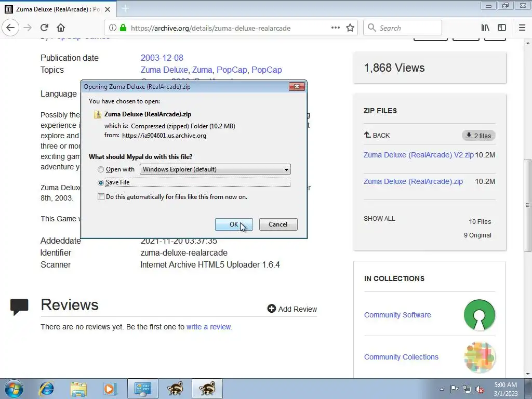Click SHOW ALL files link
Screen dimensions: 532x399
(379, 219)
